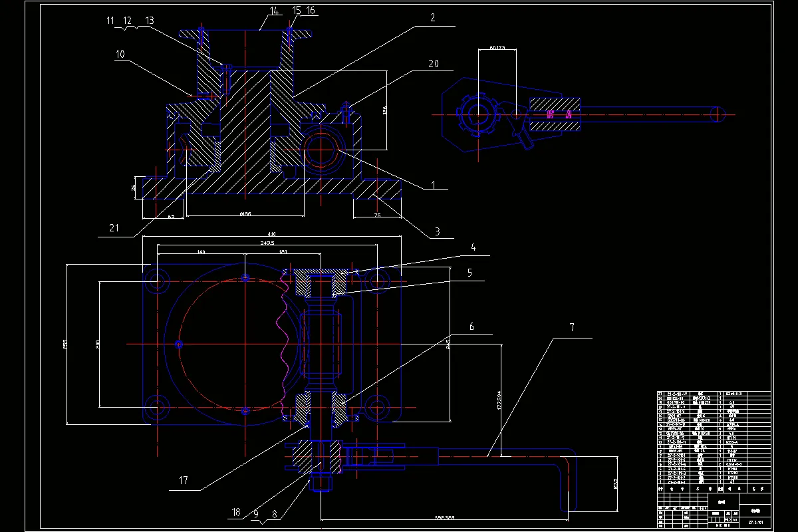The image size is (798, 532).
Task: Click part callout number 20
Action: click(x=434, y=64)
